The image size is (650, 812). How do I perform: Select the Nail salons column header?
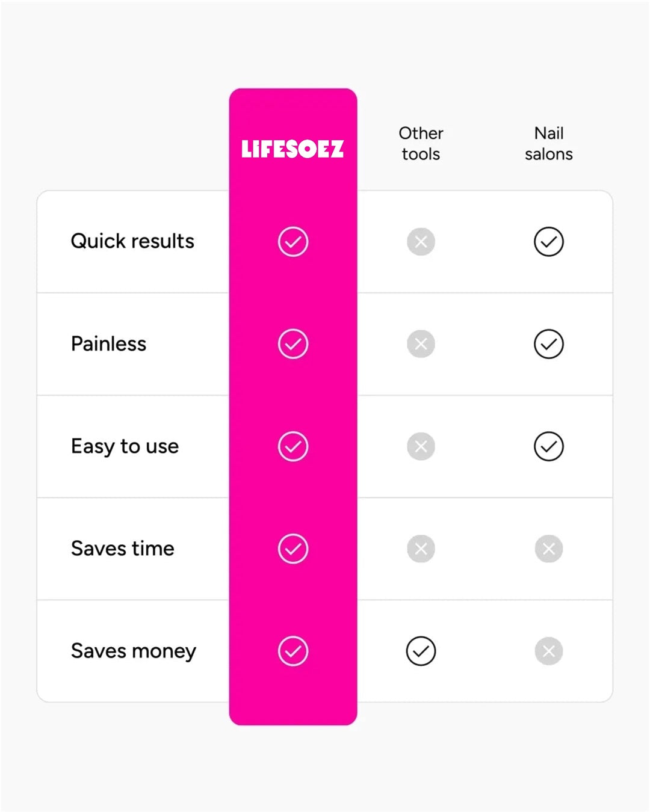[549, 143]
